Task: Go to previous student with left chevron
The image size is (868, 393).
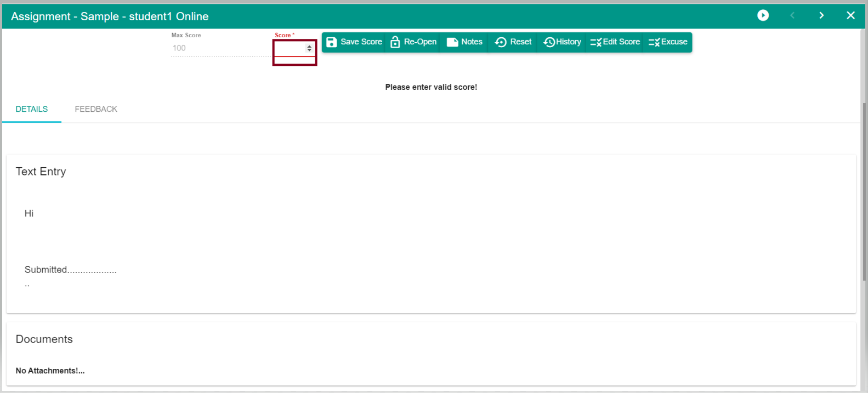Action: pos(792,15)
